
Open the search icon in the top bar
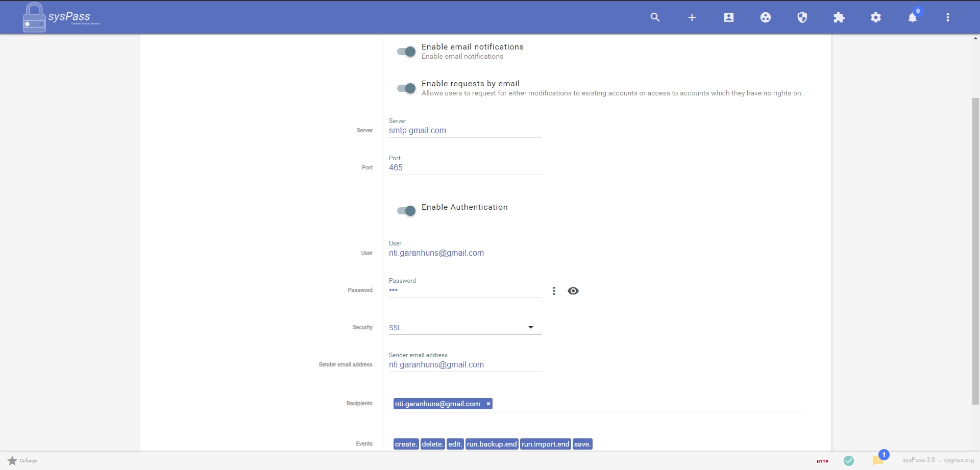coord(655,17)
